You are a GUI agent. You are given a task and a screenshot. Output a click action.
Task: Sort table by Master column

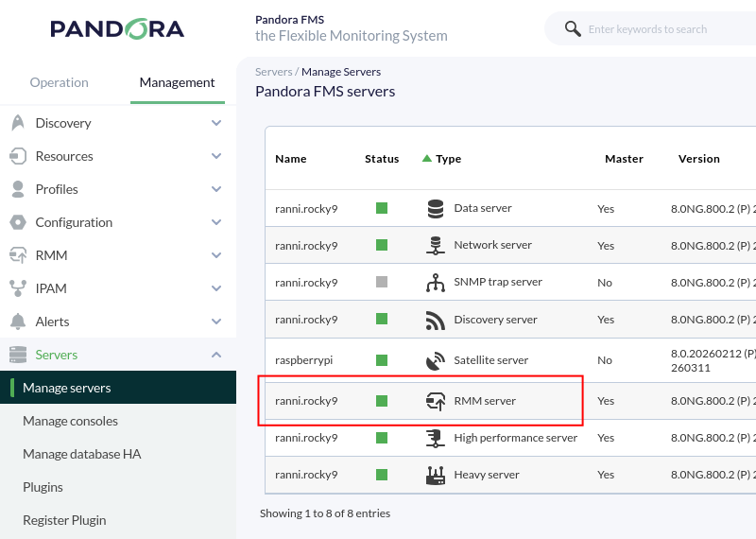624,159
